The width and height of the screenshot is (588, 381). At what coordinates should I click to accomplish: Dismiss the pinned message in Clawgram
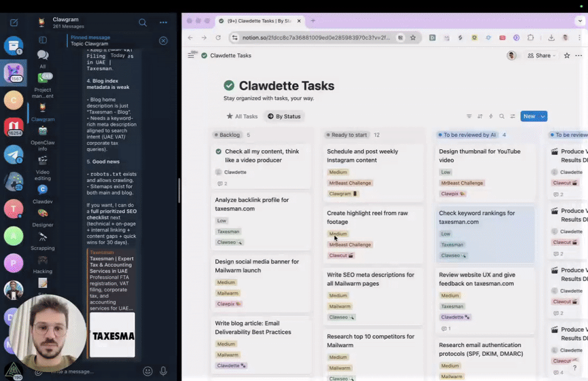click(163, 41)
